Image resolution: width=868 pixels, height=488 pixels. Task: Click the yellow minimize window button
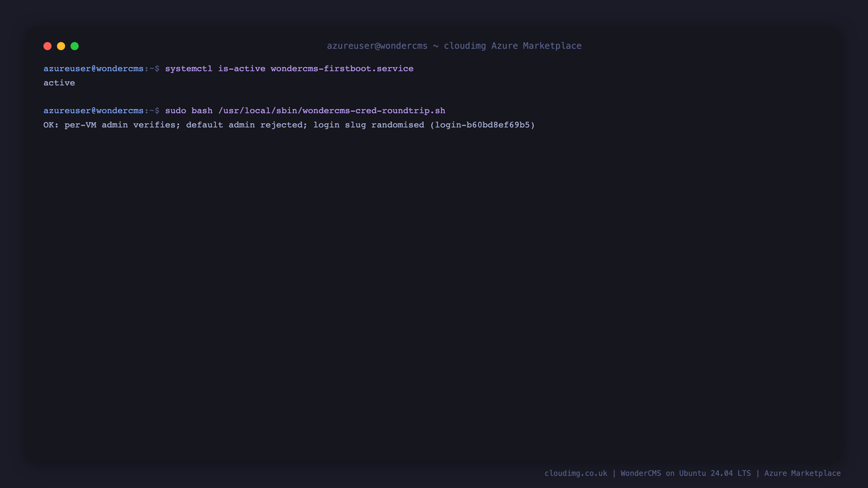(61, 46)
